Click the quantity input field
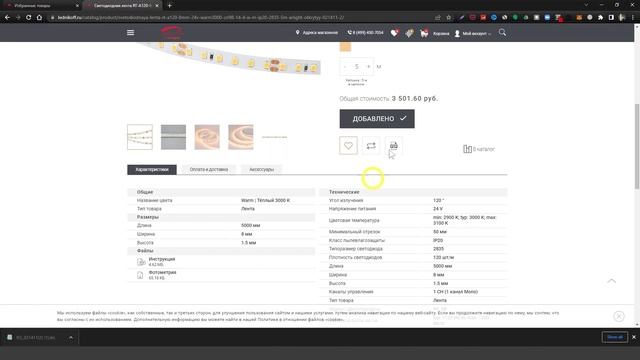The width and height of the screenshot is (640, 360). pos(357,67)
